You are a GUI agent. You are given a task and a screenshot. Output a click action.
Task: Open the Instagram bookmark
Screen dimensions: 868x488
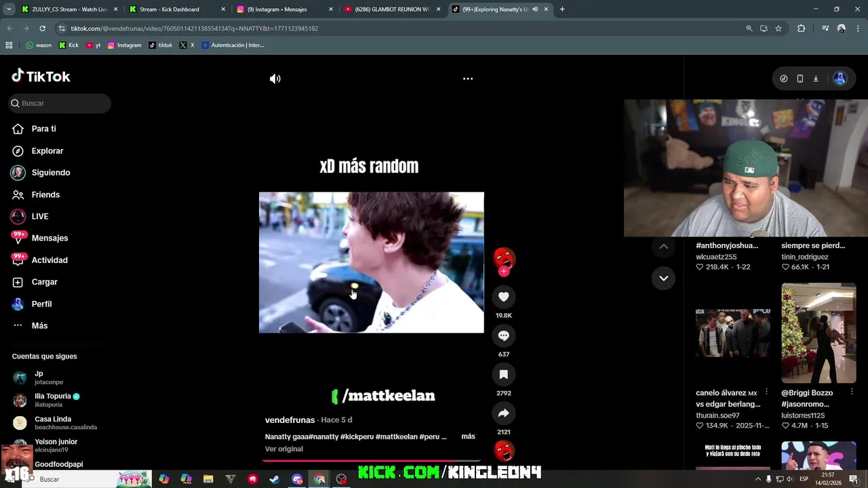pyautogui.click(x=125, y=45)
